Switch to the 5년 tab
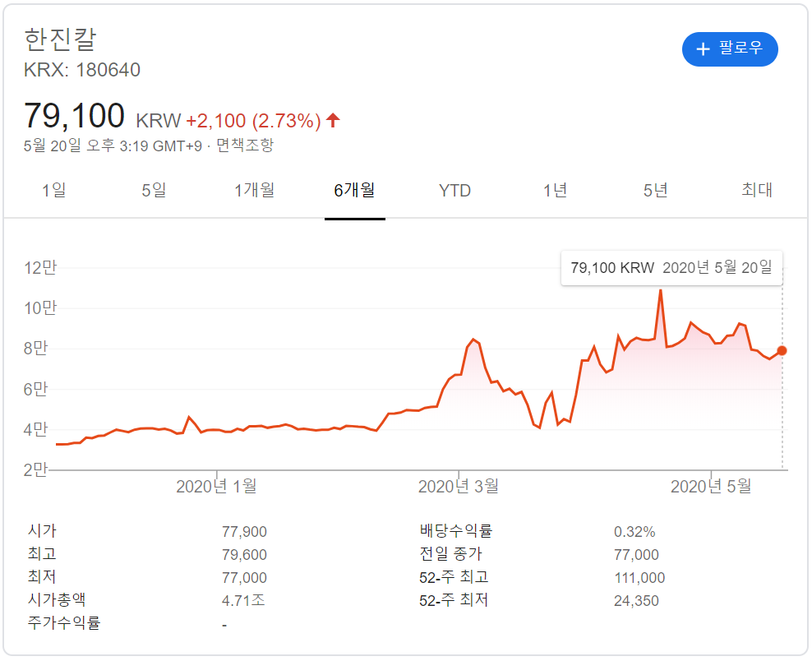The height and width of the screenshot is (661, 812). (x=656, y=190)
